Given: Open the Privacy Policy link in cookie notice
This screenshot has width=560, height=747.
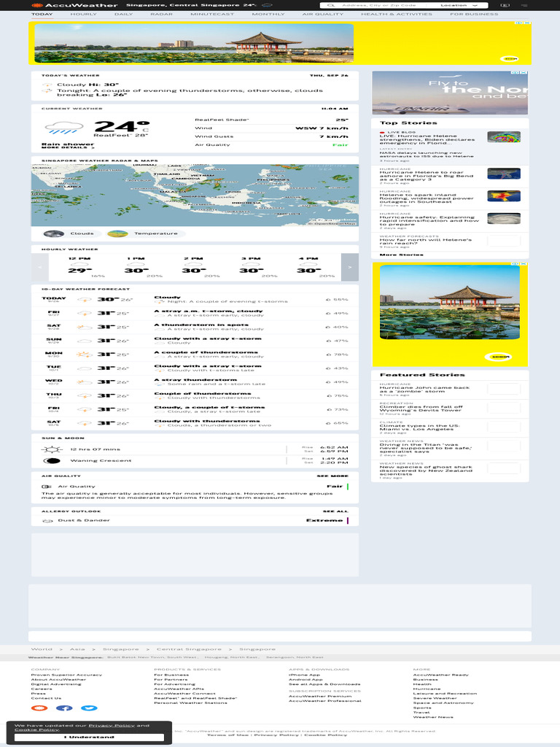Looking at the screenshot, I should pyautogui.click(x=112, y=726).
